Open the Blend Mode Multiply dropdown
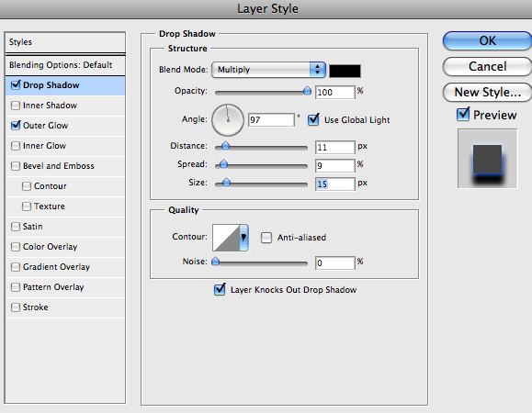The image size is (532, 413). tap(268, 70)
